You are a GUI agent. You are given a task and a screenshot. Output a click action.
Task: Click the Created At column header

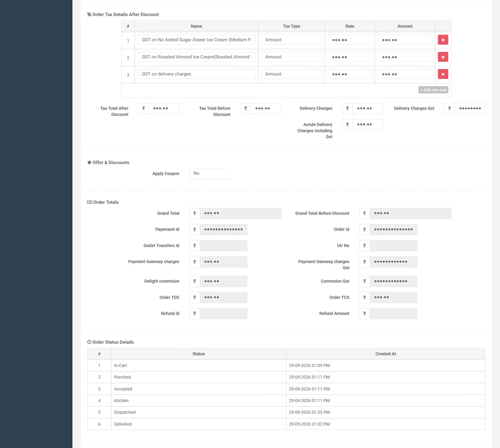point(385,354)
